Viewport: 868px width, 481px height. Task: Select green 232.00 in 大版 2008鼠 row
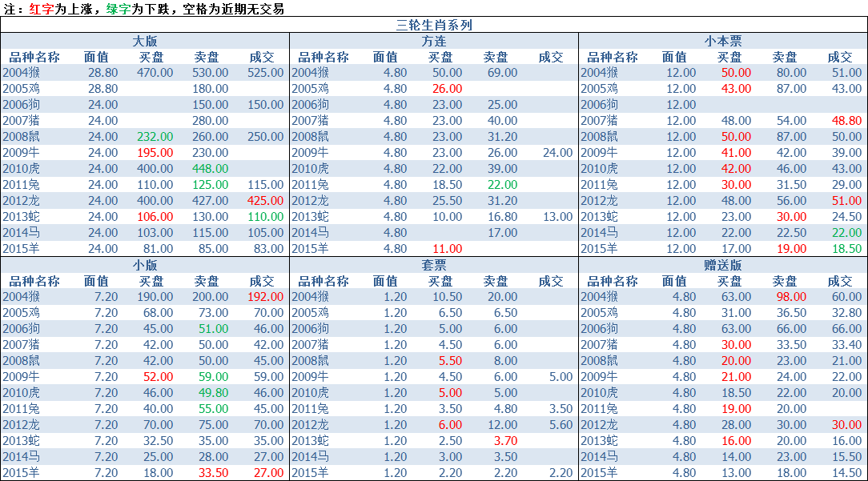(x=155, y=137)
